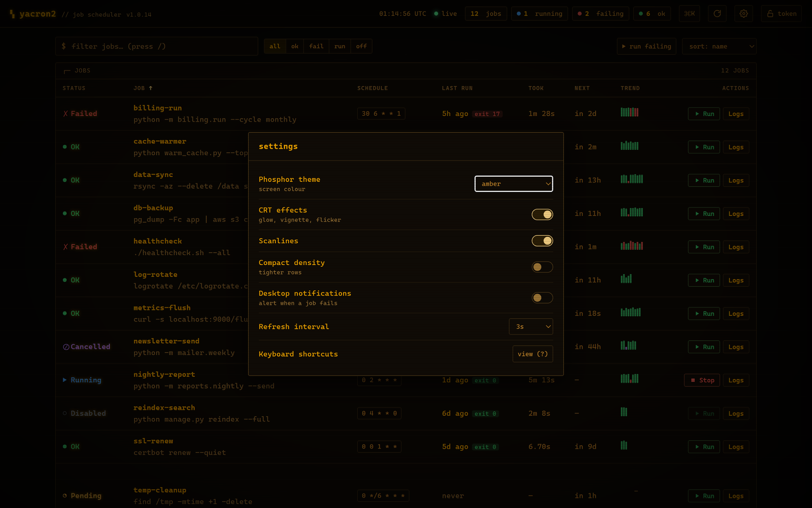The height and width of the screenshot is (508, 812).
Task: Click trend sparkline for billing-run
Action: click(630, 112)
